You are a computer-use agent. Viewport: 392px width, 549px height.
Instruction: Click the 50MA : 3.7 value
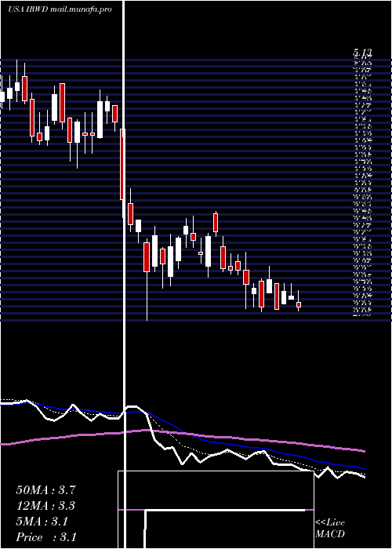coord(45,490)
